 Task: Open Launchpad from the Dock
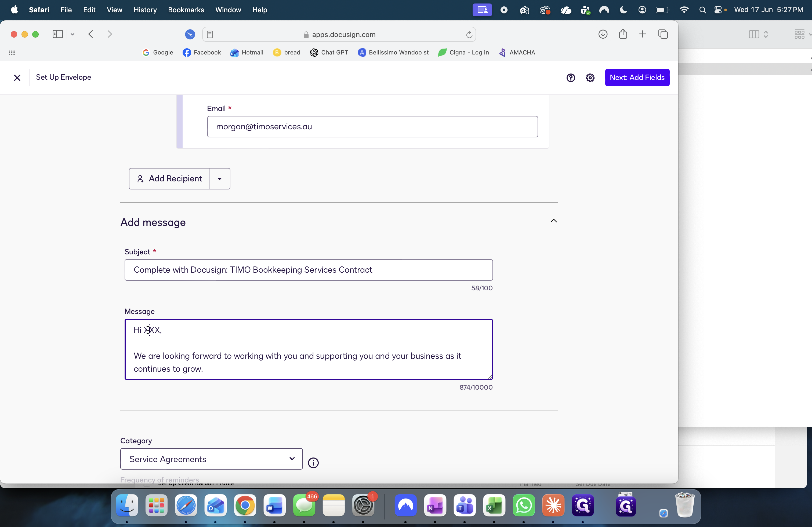pyautogui.click(x=156, y=505)
